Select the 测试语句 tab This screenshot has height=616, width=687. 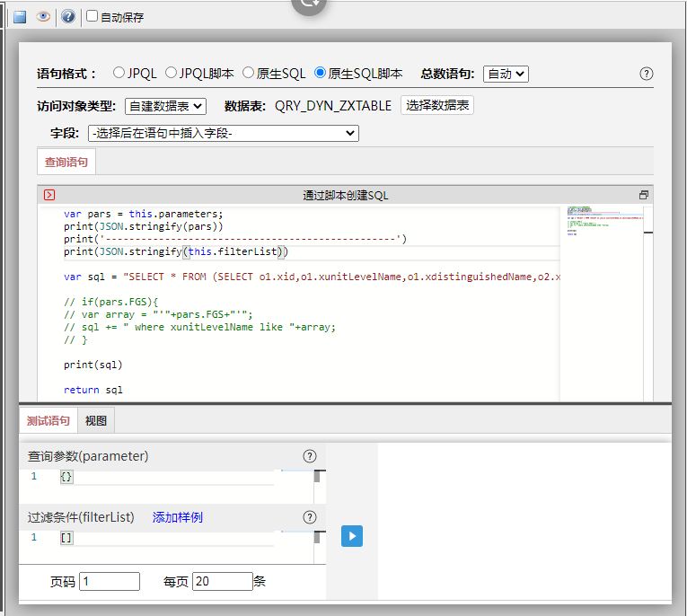48,420
